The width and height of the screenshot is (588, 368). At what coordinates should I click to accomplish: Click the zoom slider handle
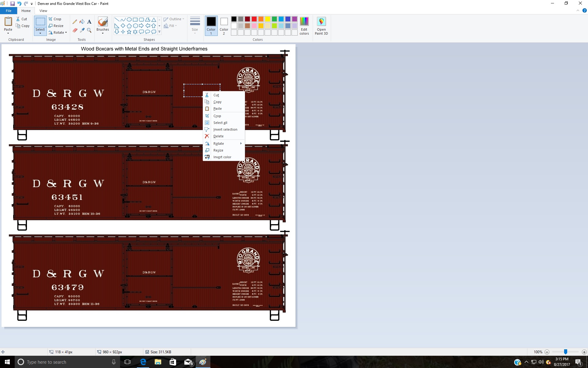pos(566,352)
